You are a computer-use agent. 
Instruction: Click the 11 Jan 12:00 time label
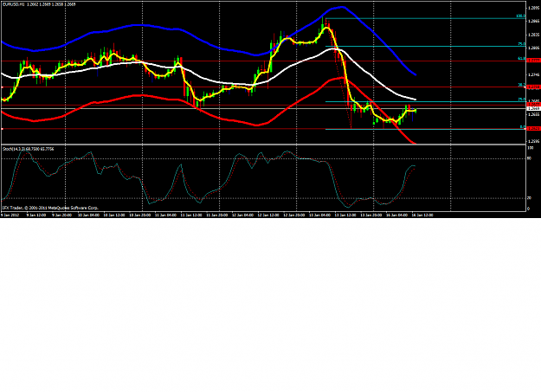[x=191, y=215]
